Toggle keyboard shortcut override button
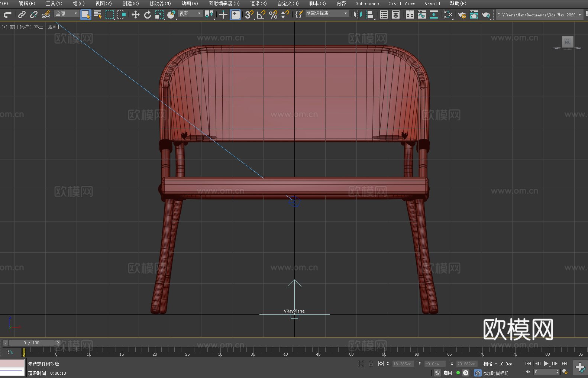Viewport: 588px width, 378px height. [235, 14]
